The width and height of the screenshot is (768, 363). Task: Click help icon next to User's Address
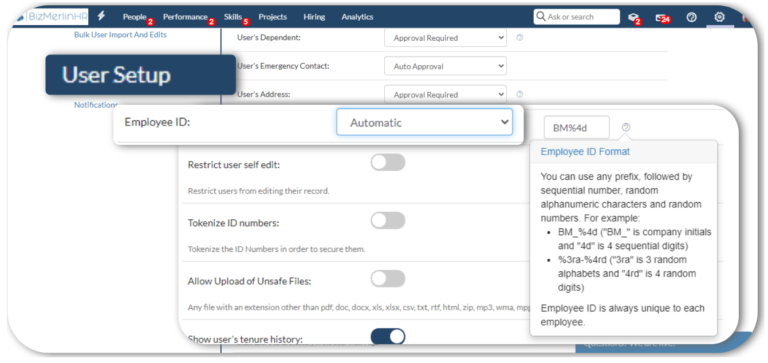coord(520,94)
